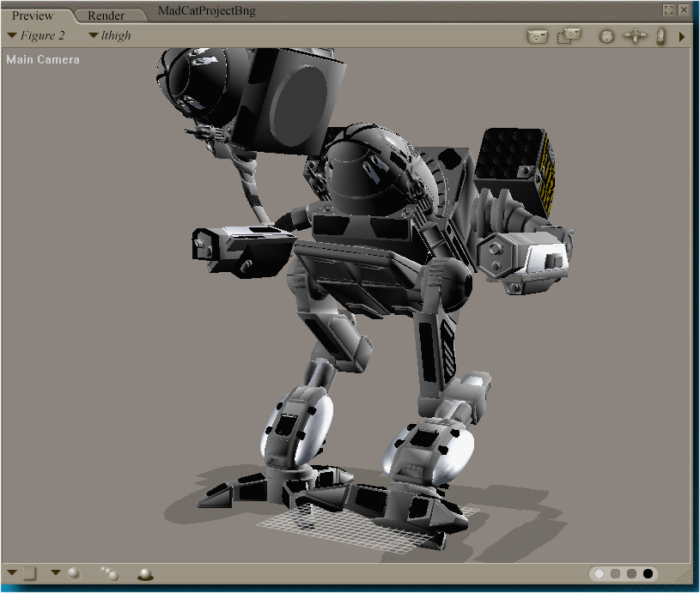Click the single sphere tracking mode icon

coord(74,573)
